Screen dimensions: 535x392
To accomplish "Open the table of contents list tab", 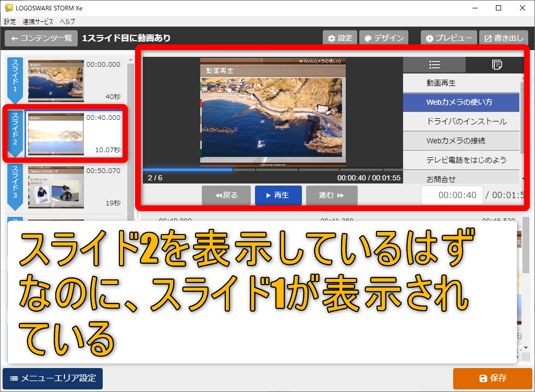I will click(434, 65).
